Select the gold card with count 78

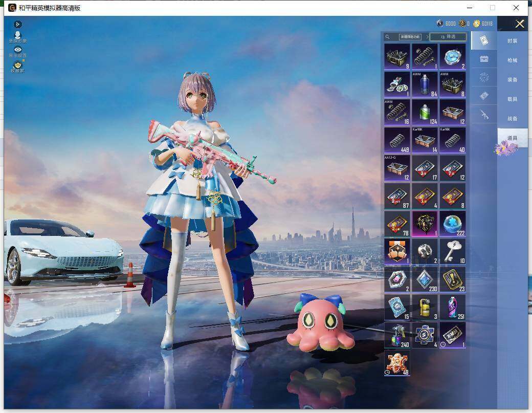click(397, 224)
